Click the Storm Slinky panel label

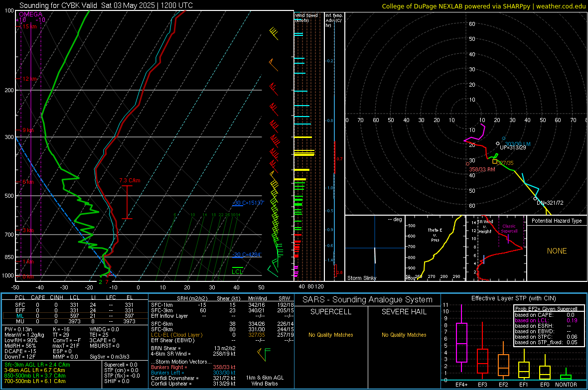click(361, 278)
